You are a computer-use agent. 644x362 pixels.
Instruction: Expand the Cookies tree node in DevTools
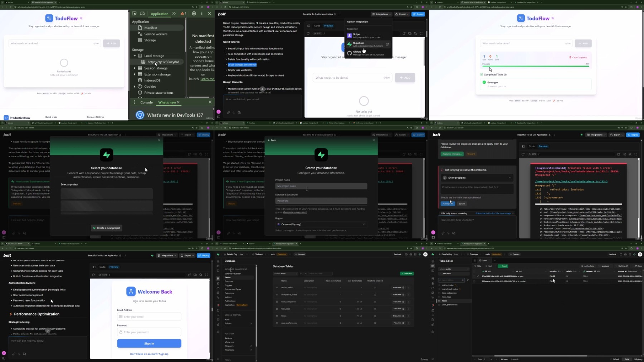[x=135, y=87]
